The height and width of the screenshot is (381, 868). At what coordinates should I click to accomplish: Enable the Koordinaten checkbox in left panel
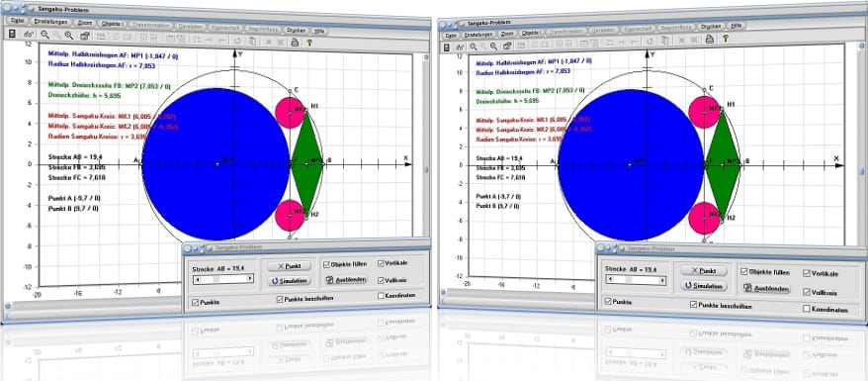[381, 296]
